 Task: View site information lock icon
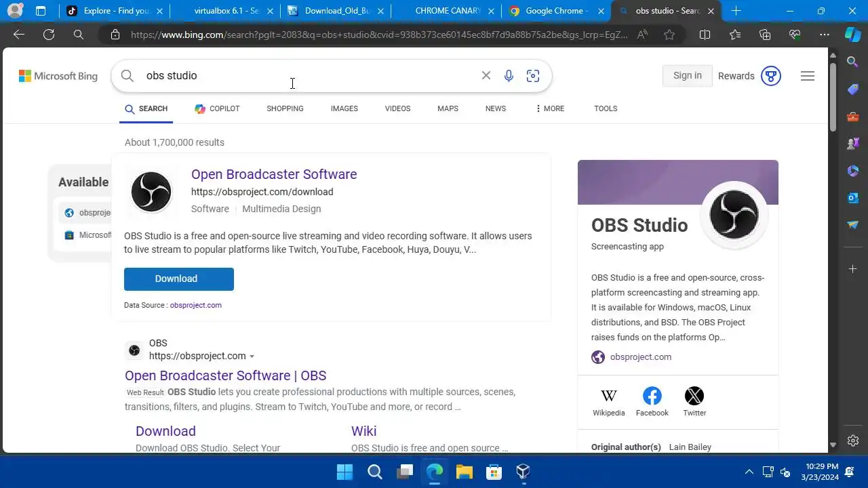point(115,35)
